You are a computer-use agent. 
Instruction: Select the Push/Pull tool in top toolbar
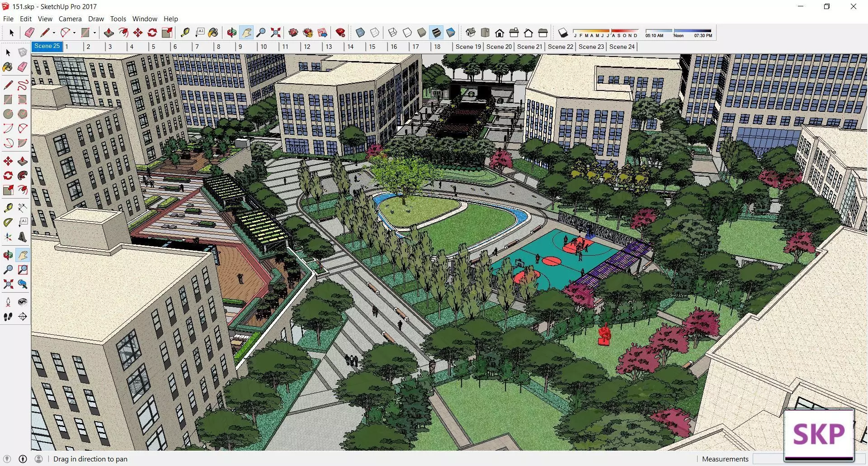coord(108,33)
